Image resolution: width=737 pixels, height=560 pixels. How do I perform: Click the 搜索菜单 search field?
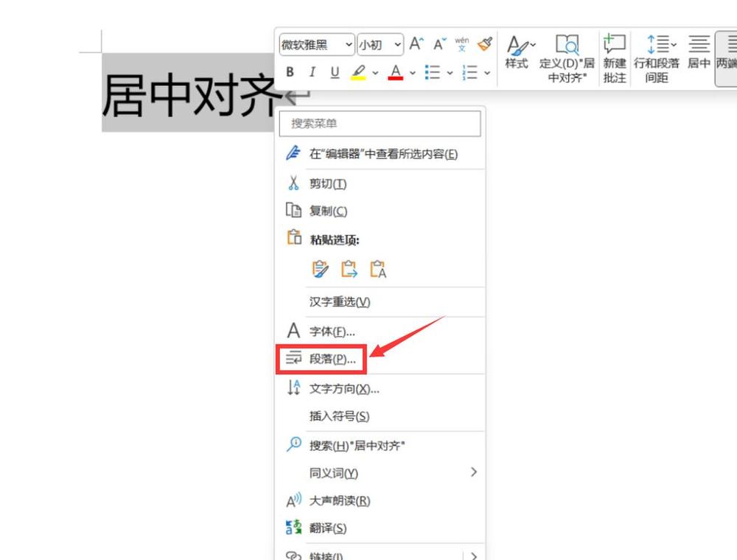pos(379,123)
